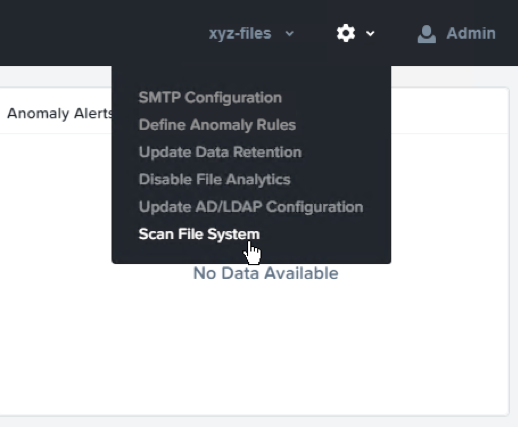
Task: Expand the chevron next to xyz-files
Action: [x=290, y=34]
